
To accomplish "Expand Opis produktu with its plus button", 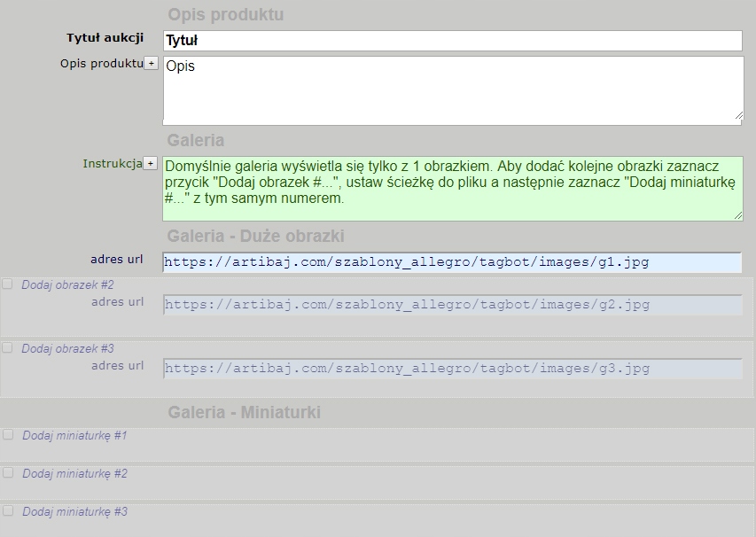I will pos(151,63).
